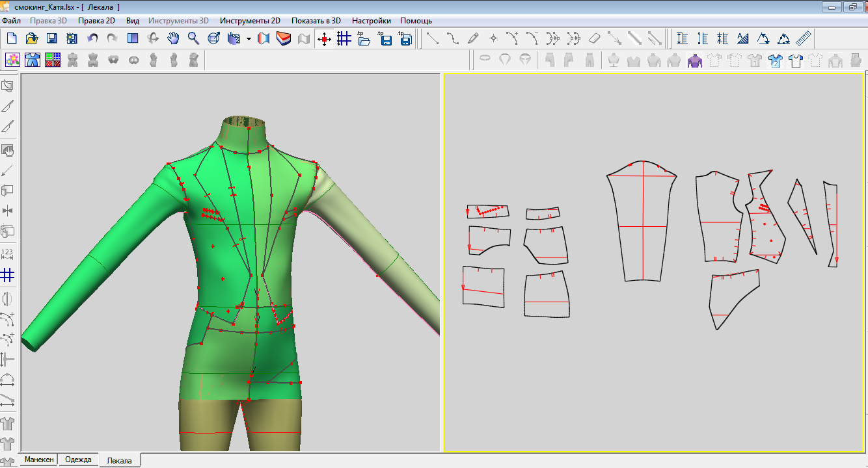Click the ruler measurement icon
The height and width of the screenshot is (468, 868).
click(x=804, y=39)
